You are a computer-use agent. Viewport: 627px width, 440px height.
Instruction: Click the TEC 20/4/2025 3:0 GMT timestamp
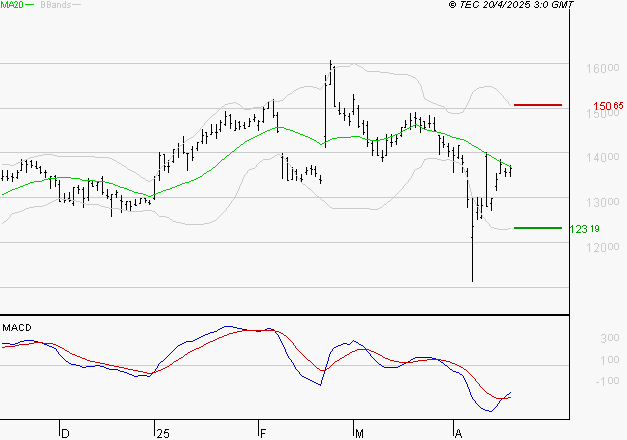(x=511, y=4)
